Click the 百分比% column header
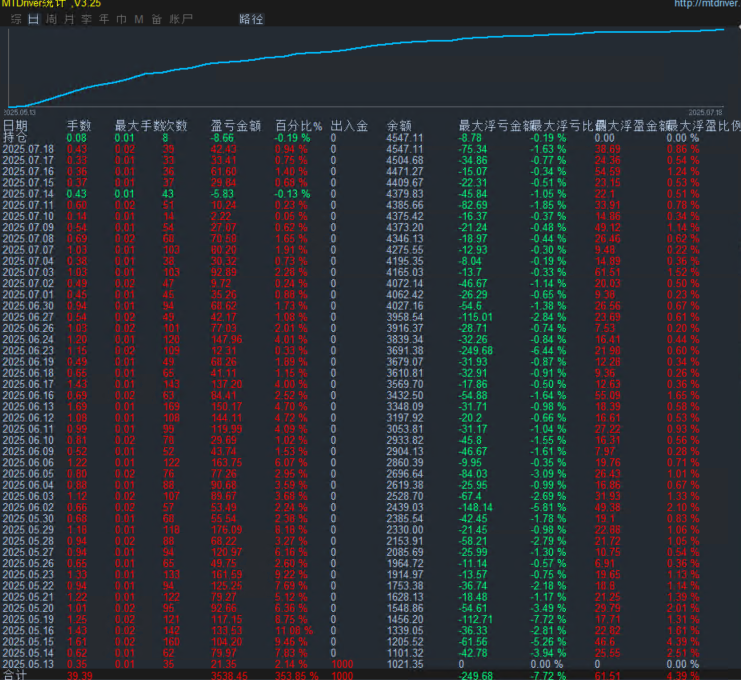The image size is (741, 680). tap(299, 126)
